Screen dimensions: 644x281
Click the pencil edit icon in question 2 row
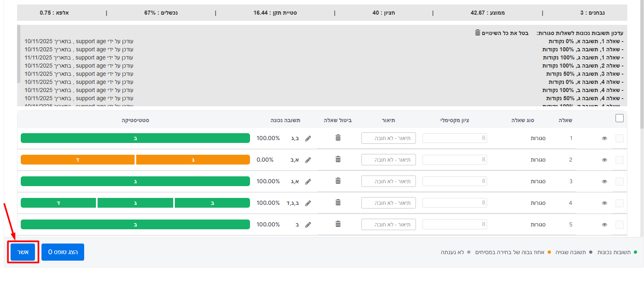pyautogui.click(x=308, y=160)
